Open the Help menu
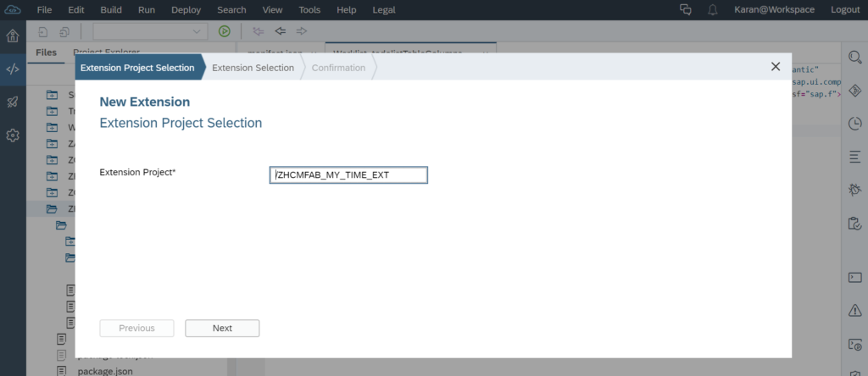Image resolution: width=868 pixels, height=376 pixels. 347,9
